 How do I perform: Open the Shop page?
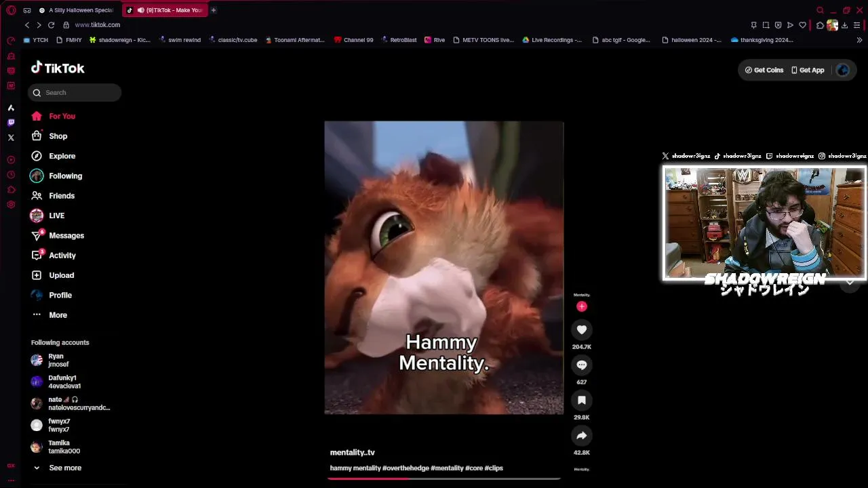(x=49, y=136)
